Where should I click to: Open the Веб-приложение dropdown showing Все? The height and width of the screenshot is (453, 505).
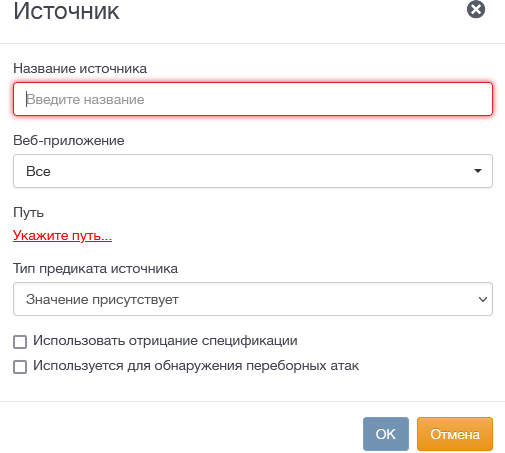pos(253,171)
